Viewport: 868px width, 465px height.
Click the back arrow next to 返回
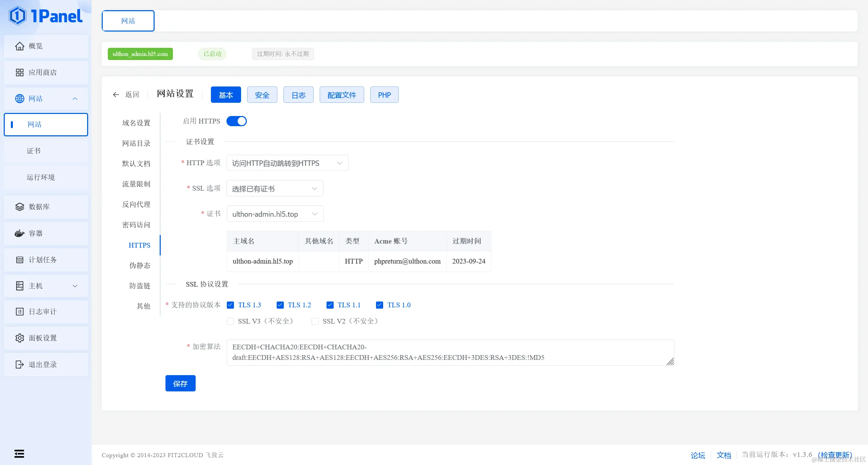[x=116, y=95]
